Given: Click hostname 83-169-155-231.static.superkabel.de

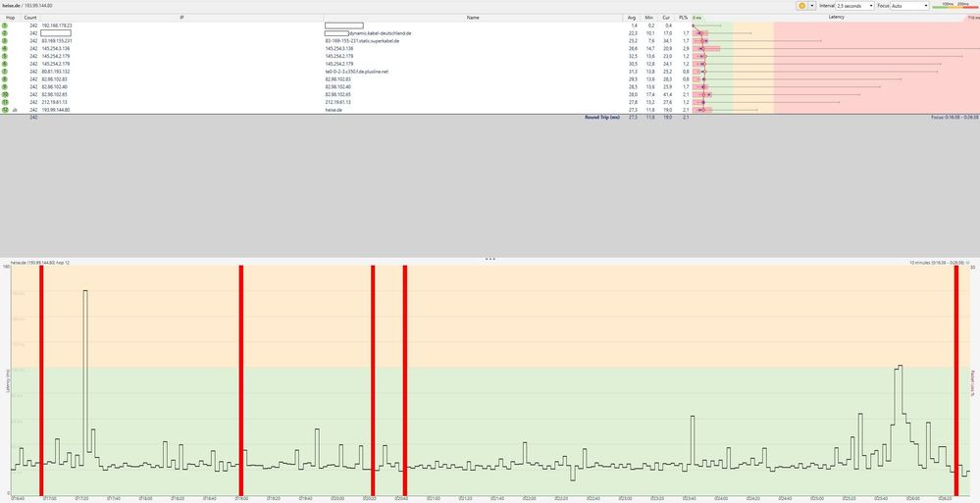Looking at the screenshot, I should click(x=362, y=40).
